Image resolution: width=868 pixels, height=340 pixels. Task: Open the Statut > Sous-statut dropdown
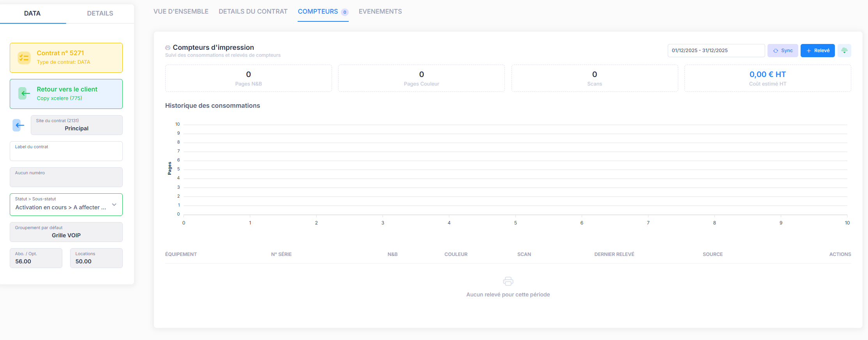(66, 205)
